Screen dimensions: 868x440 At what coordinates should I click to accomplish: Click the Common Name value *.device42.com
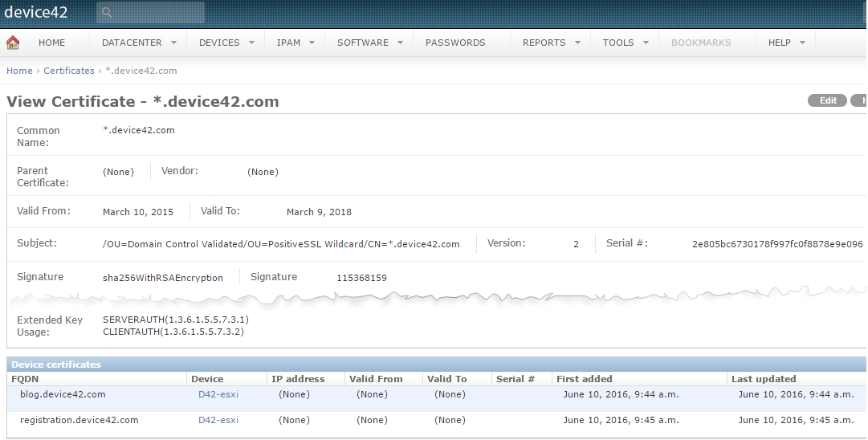click(138, 130)
